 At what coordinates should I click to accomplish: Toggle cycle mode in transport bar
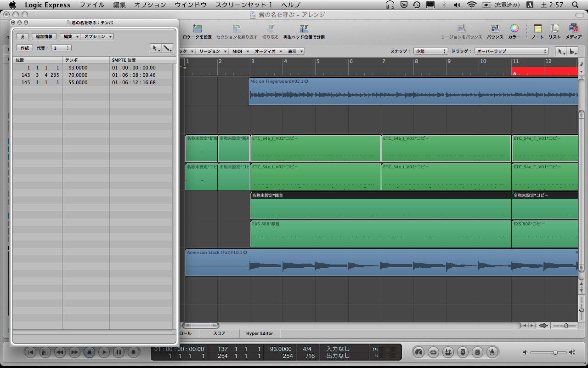(433, 352)
